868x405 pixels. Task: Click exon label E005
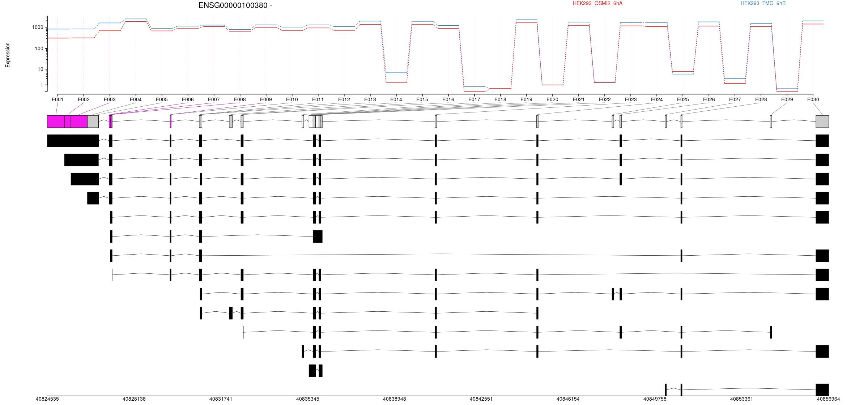click(162, 99)
